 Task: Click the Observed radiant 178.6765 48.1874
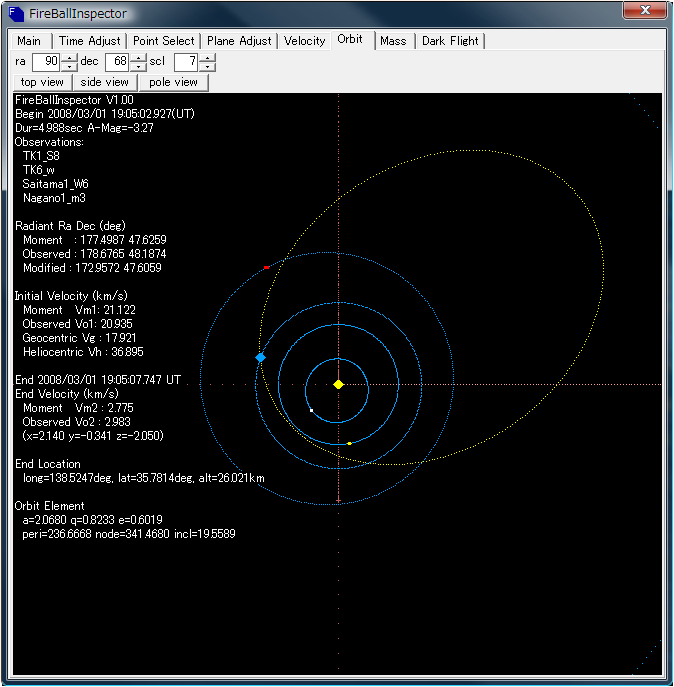click(95, 254)
